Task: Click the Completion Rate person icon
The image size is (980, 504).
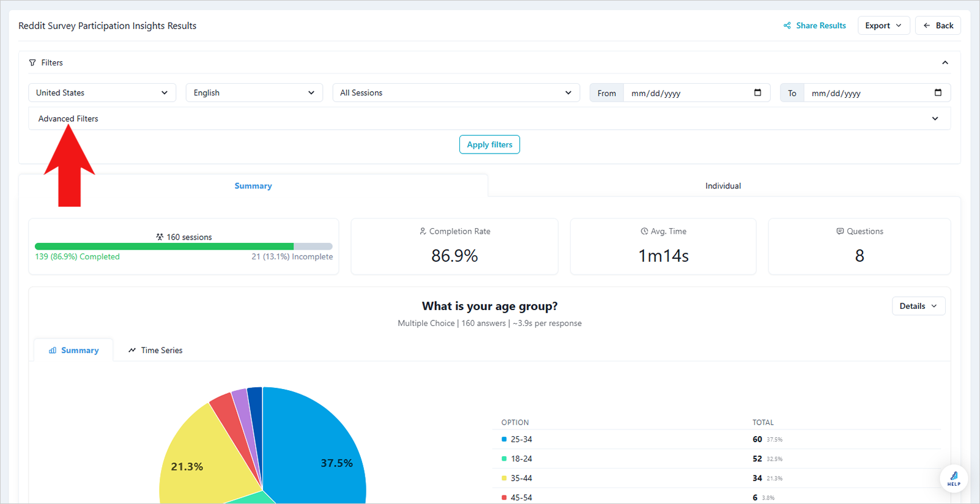Action: [423, 231]
